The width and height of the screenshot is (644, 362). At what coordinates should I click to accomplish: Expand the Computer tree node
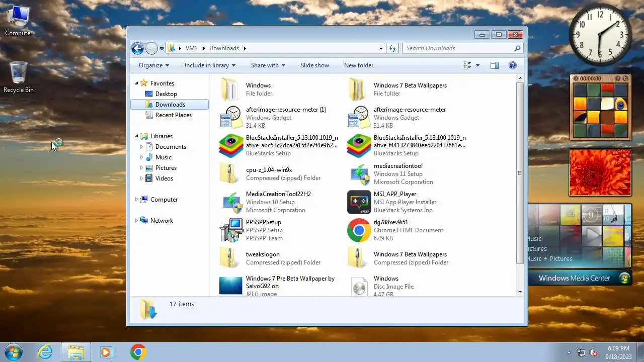[x=136, y=200]
